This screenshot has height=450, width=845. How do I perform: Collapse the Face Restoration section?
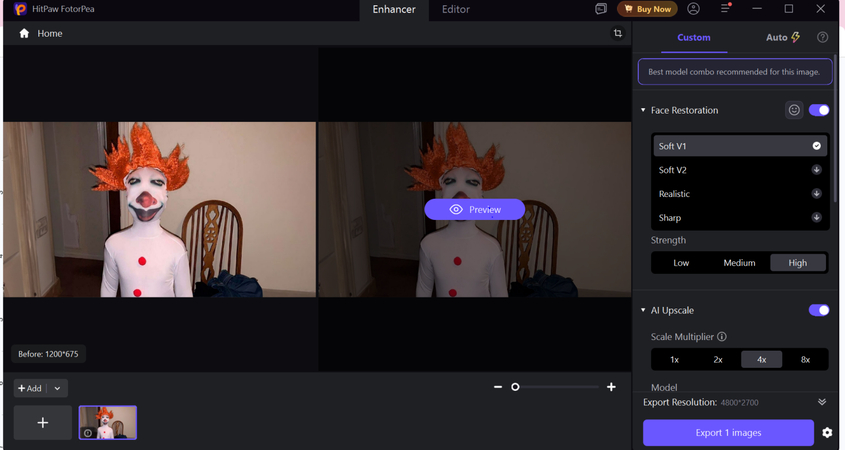643,110
